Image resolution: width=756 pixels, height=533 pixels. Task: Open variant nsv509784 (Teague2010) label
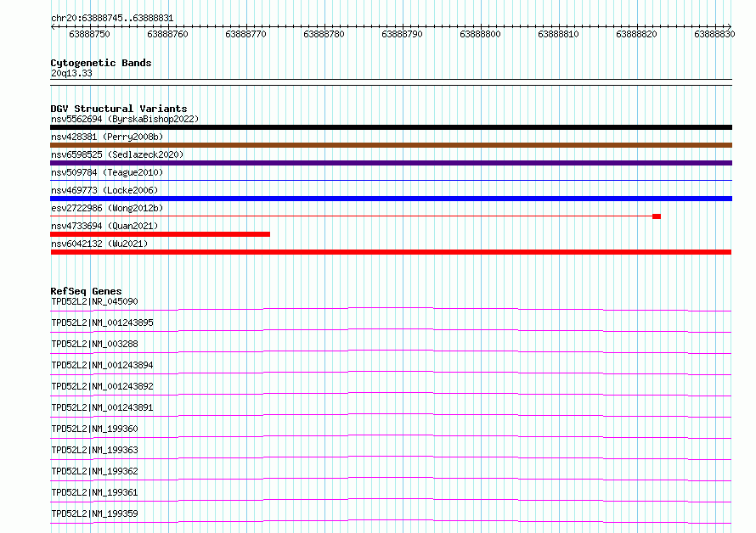(107, 172)
